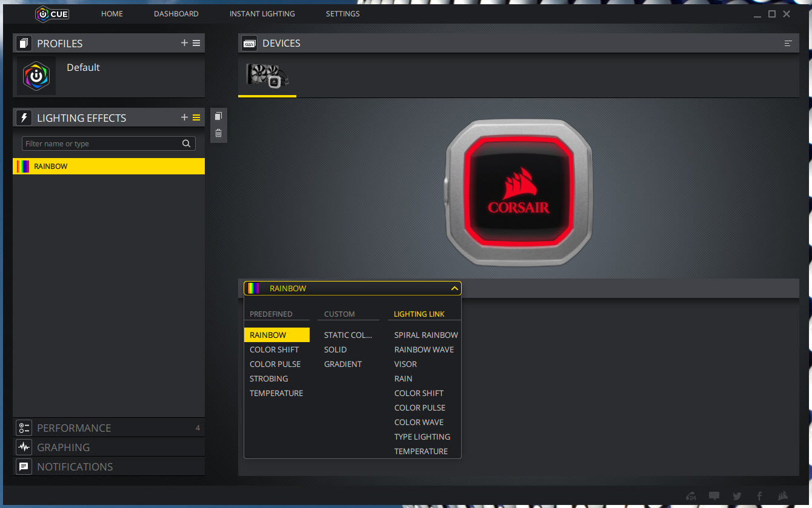This screenshot has height=508, width=812.
Task: Click the rainbow swatch in effect dropdown
Action: point(253,288)
